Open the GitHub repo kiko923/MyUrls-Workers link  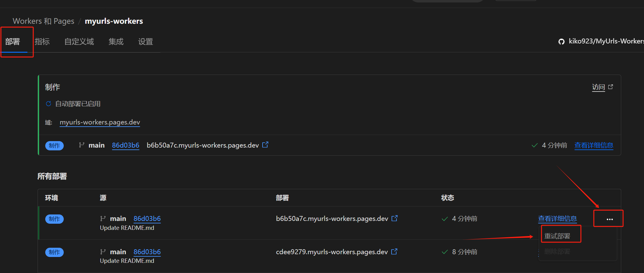click(x=606, y=41)
